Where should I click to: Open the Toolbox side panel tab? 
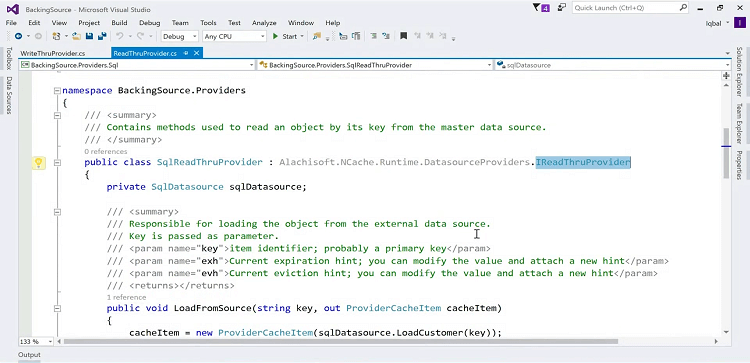(9, 59)
